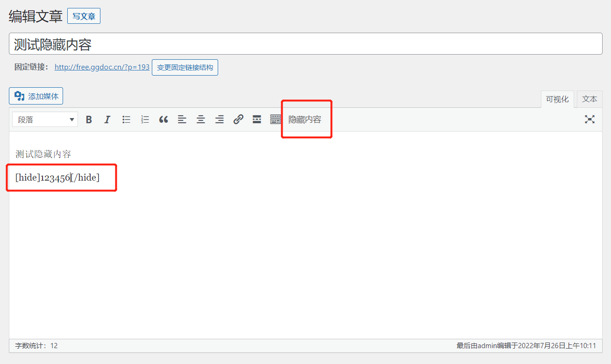Toggle the toolbar keyboard icon
The width and height of the screenshot is (611, 364).
click(x=276, y=119)
